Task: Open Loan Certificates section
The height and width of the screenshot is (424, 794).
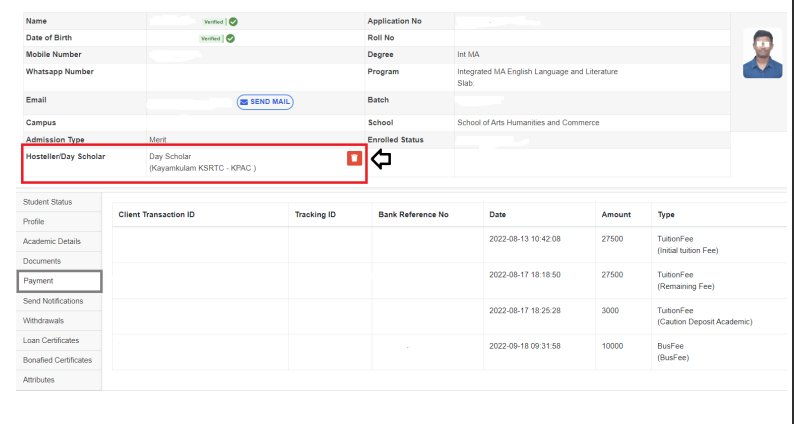Action: point(50,340)
